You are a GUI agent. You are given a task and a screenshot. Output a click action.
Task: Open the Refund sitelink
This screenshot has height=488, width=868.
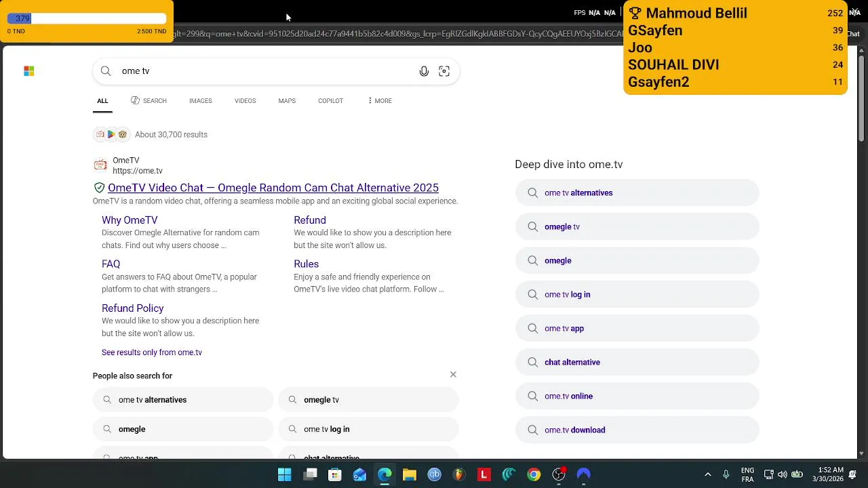click(x=310, y=220)
